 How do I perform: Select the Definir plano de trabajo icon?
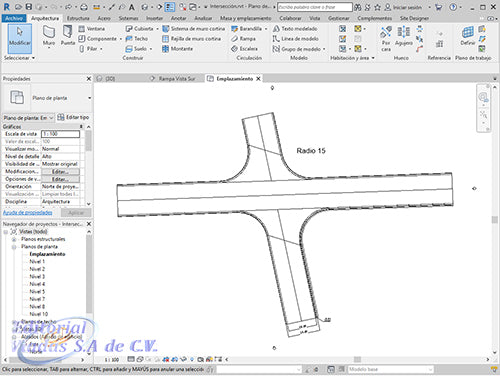point(467,36)
